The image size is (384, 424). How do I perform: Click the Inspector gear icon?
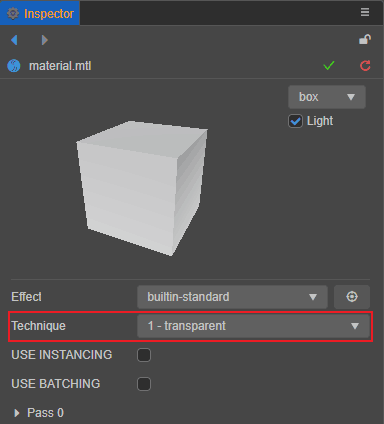(x=13, y=14)
